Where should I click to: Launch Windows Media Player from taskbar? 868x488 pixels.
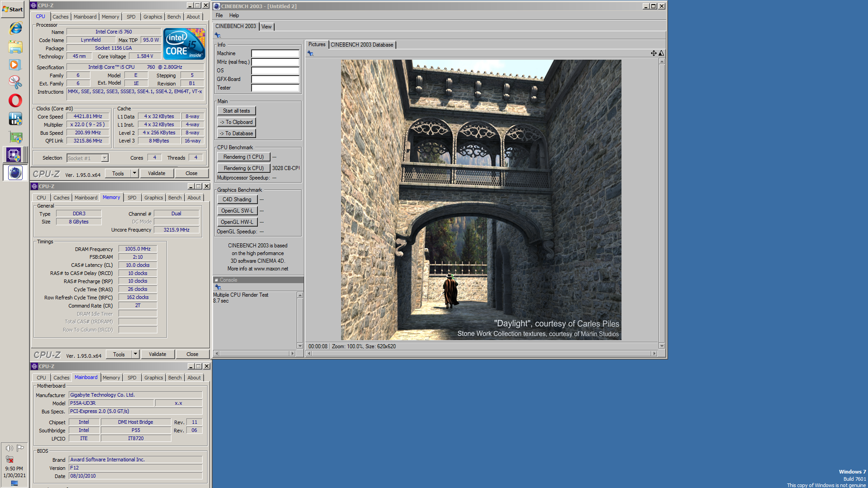(15, 65)
